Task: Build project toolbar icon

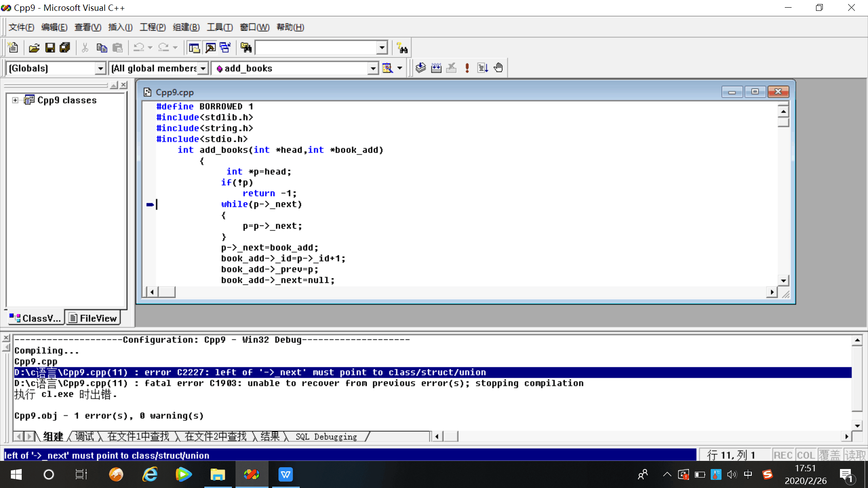Action: [x=436, y=68]
